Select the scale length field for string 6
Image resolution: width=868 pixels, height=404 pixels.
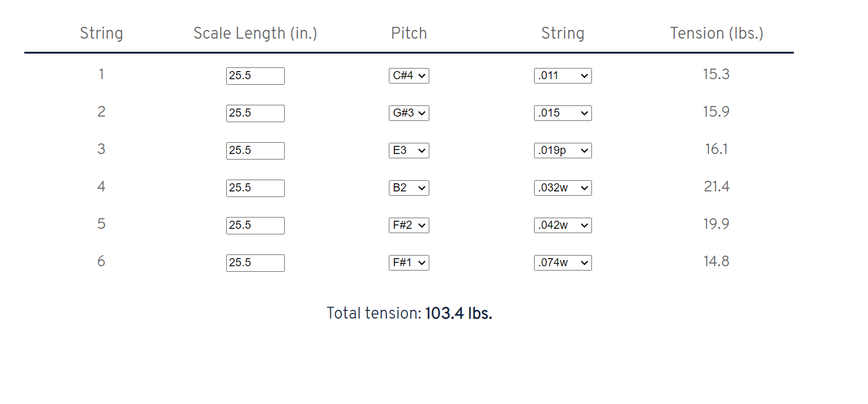click(255, 263)
